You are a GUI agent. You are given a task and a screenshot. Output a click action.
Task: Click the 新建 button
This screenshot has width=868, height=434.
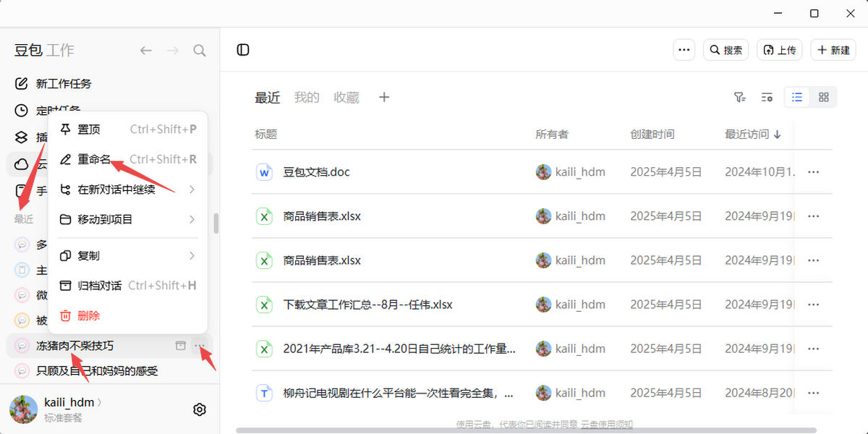833,50
